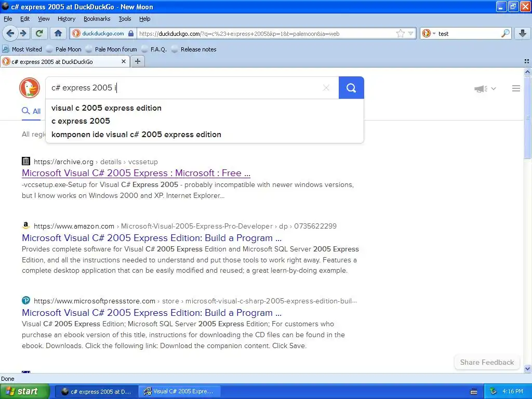The width and height of the screenshot is (532, 399).
Task: Click the duckduckgo.com site identity button
Action: 103,33
